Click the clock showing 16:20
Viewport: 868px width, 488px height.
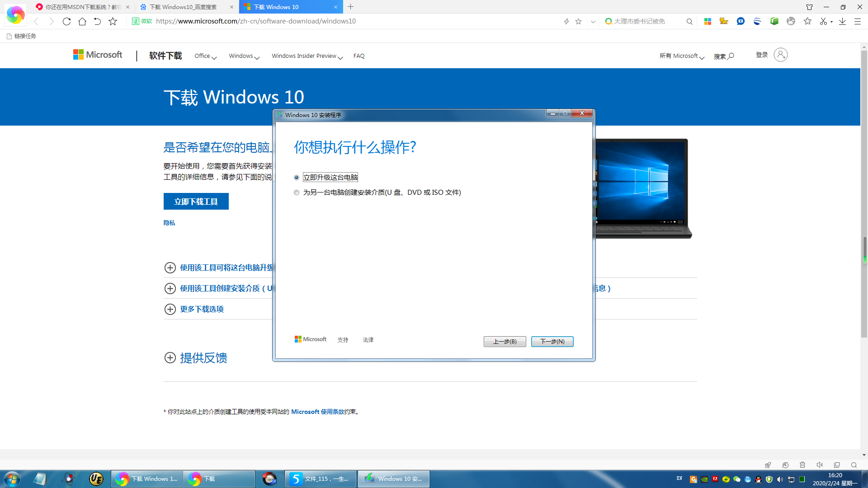835,475
